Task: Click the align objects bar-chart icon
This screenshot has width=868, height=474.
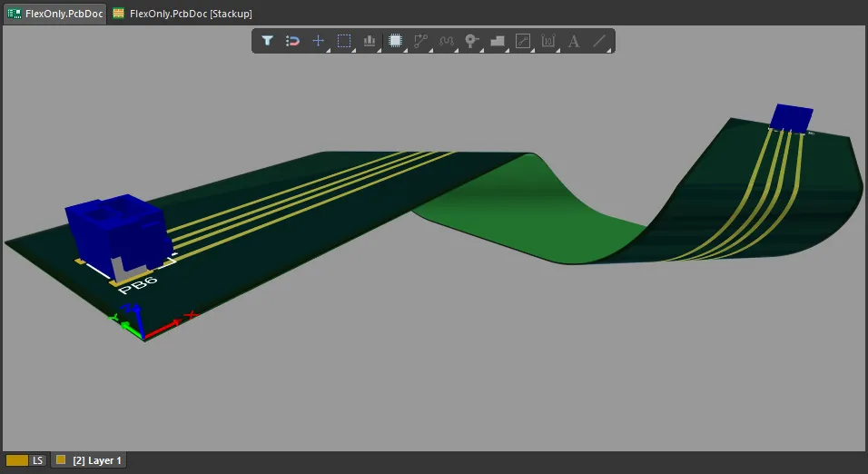Action: (370, 41)
